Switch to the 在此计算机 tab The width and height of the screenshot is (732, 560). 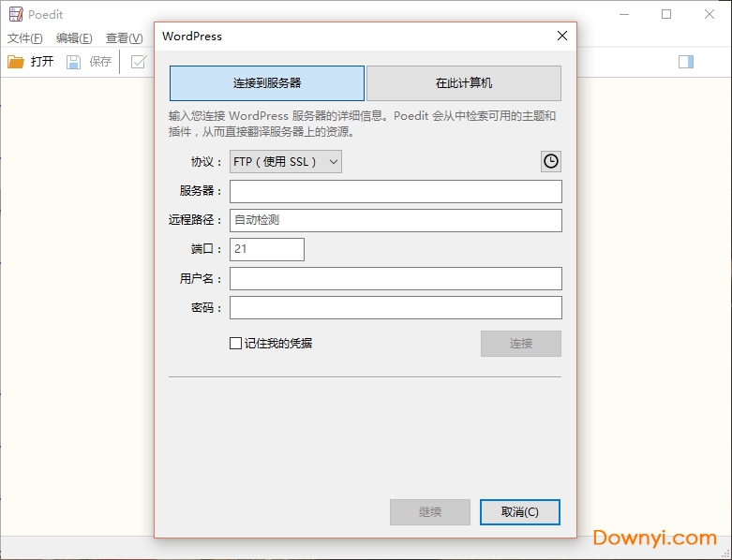click(464, 83)
